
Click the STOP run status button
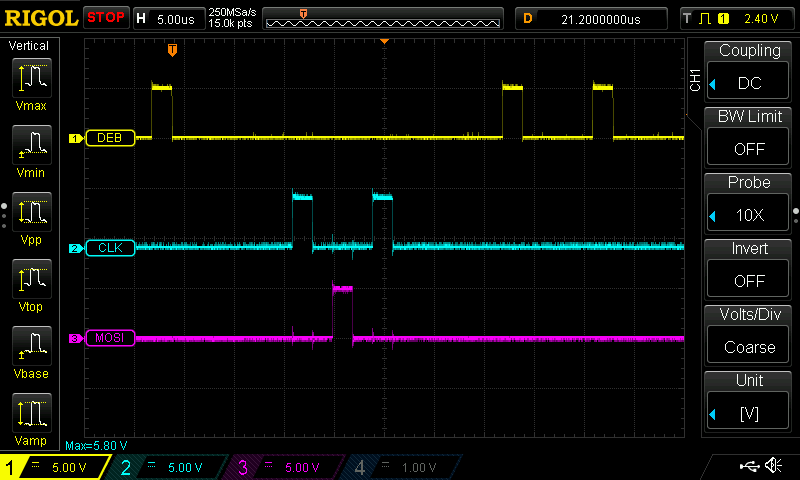(106, 18)
